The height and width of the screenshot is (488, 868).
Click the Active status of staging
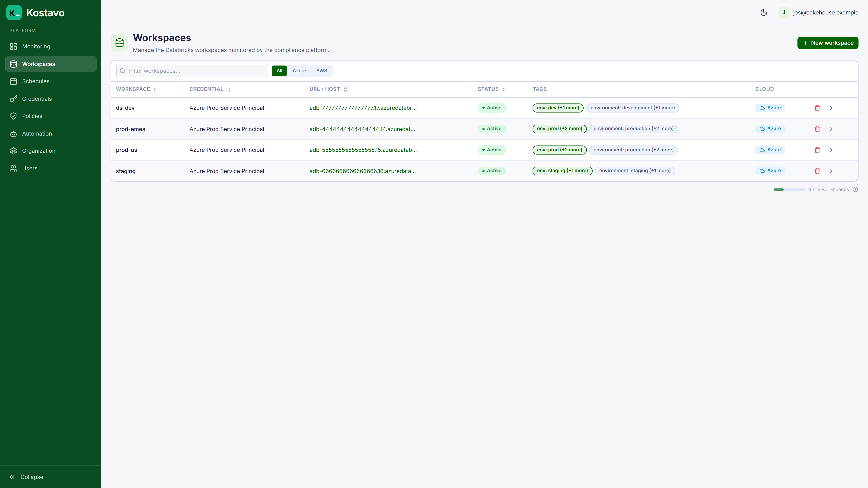(492, 171)
